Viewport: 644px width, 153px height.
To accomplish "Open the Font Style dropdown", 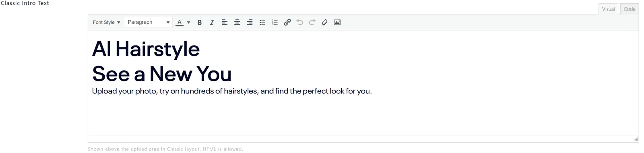I will (x=106, y=22).
